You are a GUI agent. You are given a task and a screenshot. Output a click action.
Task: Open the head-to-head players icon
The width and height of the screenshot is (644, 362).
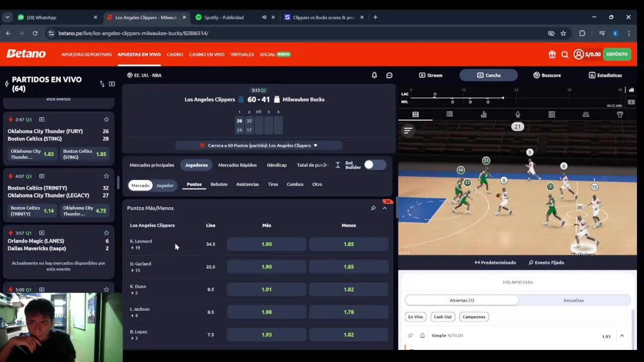coord(586,115)
